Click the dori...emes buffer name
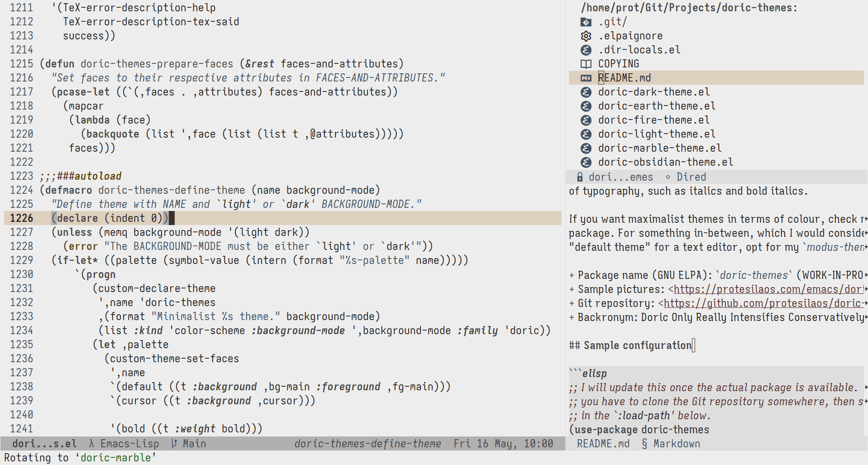Image resolution: width=868 pixels, height=465 pixels. click(621, 177)
